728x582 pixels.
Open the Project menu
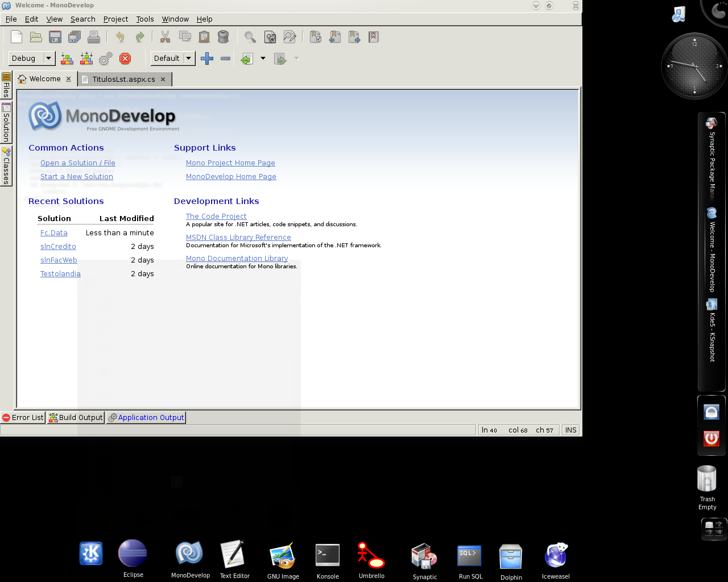click(115, 19)
